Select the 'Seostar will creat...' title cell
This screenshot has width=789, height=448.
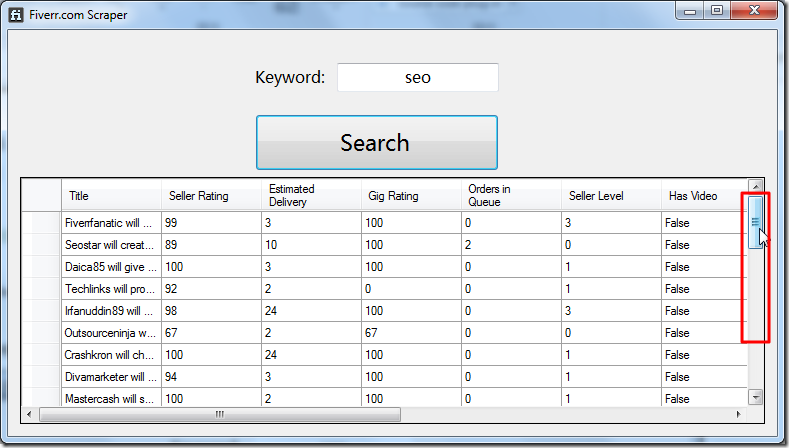(x=111, y=245)
